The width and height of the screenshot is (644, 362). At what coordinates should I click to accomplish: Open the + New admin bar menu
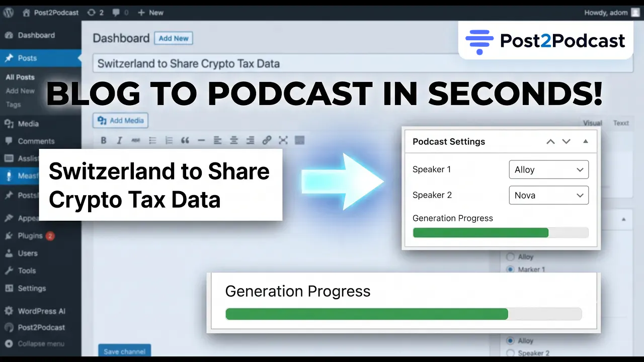click(x=150, y=13)
